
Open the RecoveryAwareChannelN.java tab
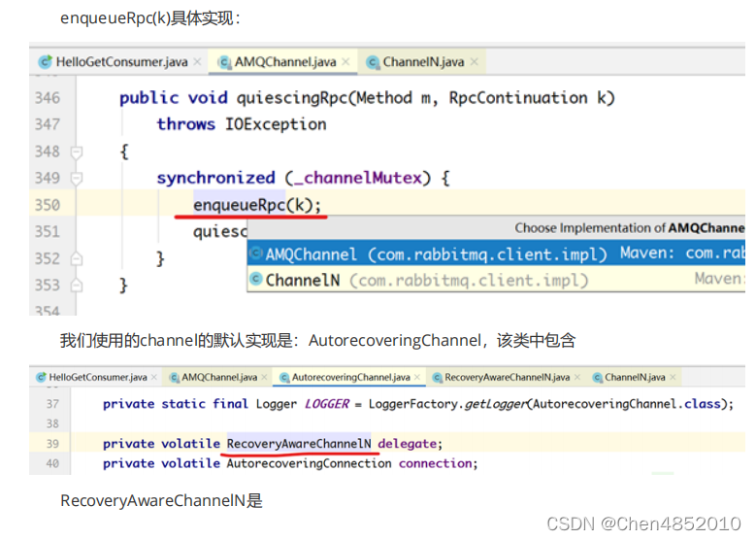point(508,378)
